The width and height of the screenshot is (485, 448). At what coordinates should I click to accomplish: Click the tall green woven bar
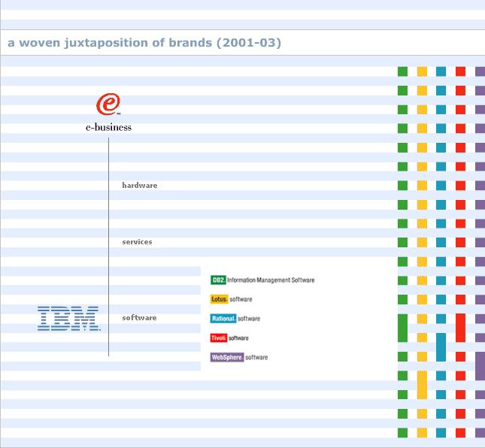click(x=402, y=328)
